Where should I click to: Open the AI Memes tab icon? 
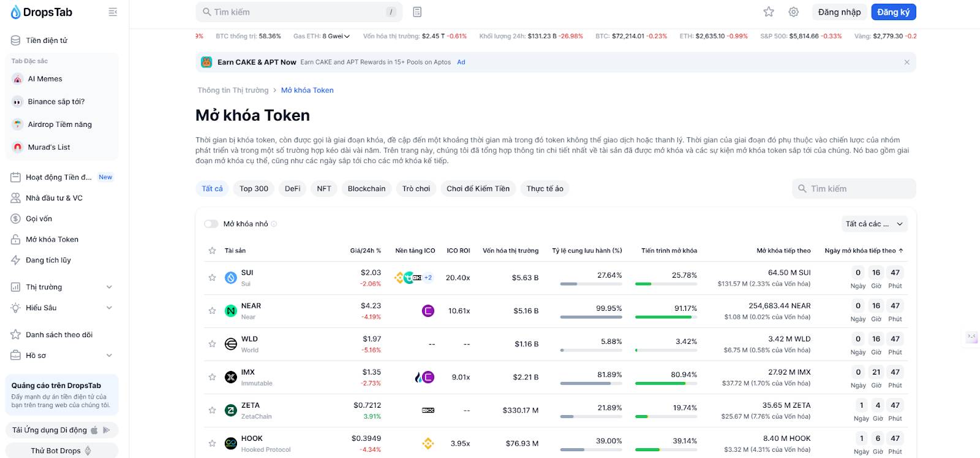[18, 79]
